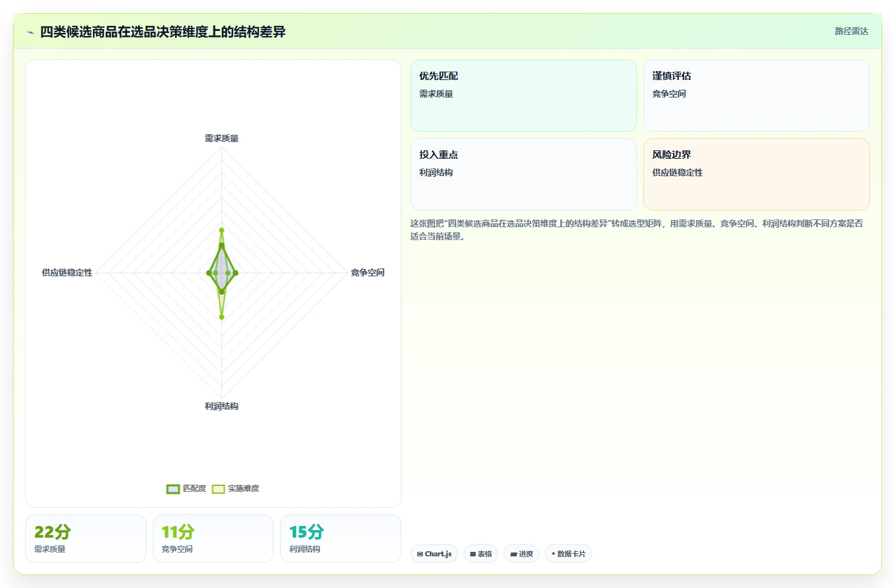Click the lowest radar data point

click(221, 317)
